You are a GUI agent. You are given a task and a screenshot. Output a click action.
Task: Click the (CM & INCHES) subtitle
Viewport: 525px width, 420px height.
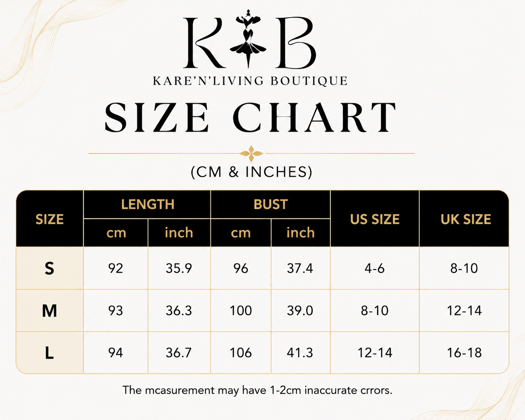251,172
